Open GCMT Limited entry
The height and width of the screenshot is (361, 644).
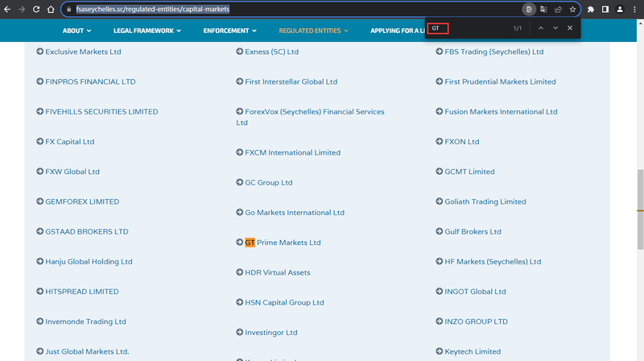click(x=469, y=172)
